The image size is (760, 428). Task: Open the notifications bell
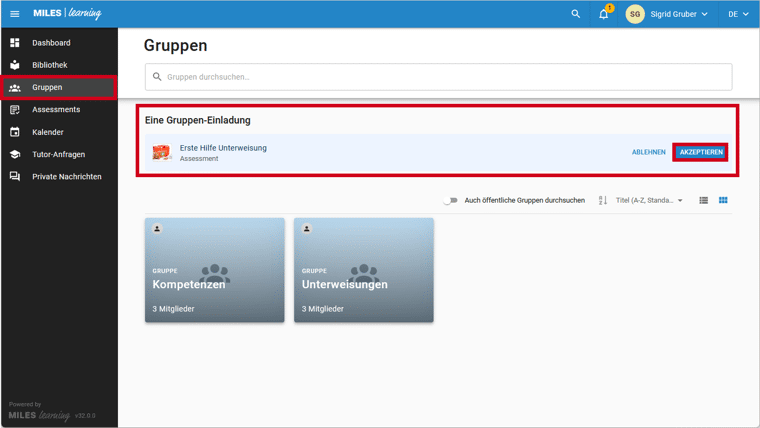604,14
